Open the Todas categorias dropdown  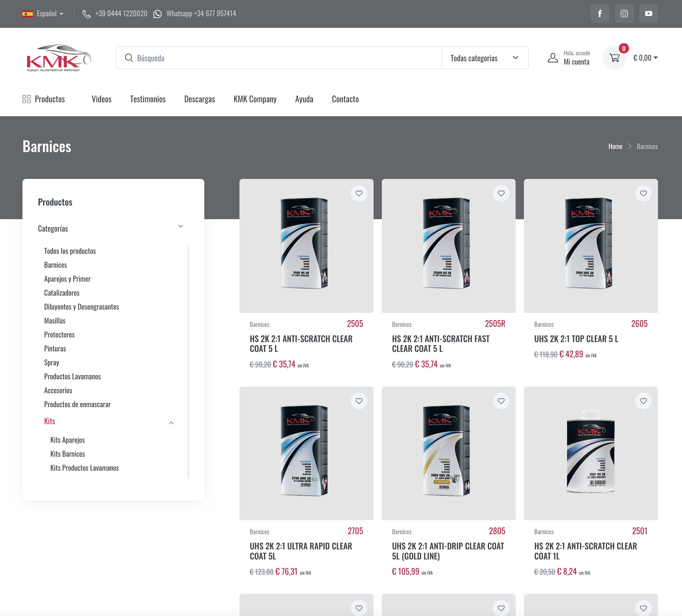click(x=485, y=58)
